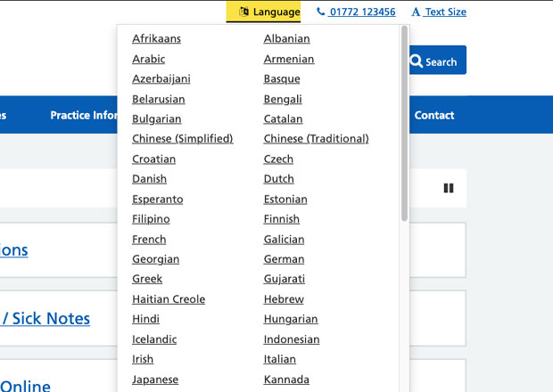553x392 pixels.
Task: Select Afrikaans language
Action: (157, 38)
